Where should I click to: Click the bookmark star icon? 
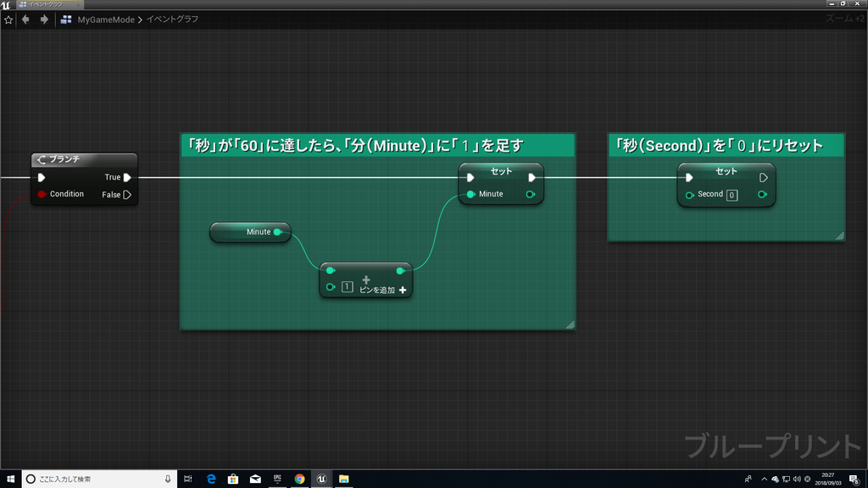[8, 20]
